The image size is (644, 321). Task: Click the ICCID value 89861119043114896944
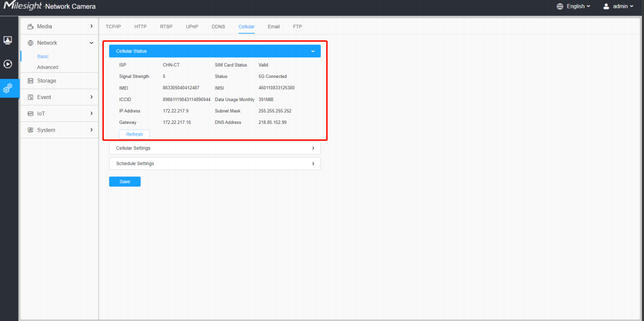click(x=187, y=100)
